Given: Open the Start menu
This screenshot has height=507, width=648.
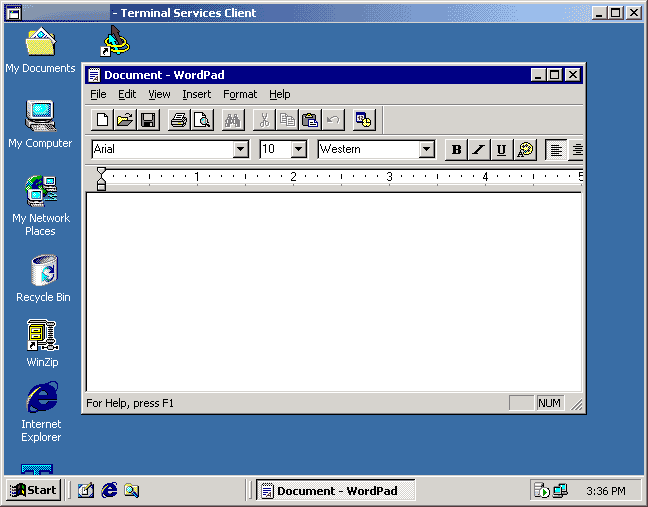Looking at the screenshot, I should coord(33,490).
